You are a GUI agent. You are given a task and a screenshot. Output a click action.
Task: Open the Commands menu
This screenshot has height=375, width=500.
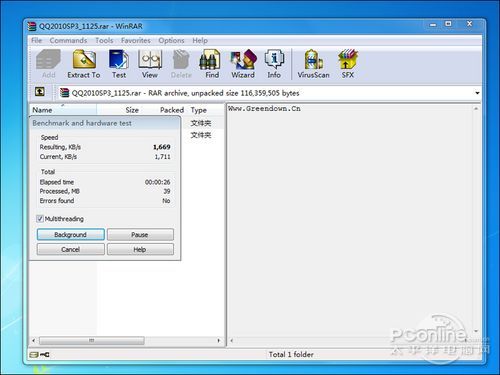point(68,41)
